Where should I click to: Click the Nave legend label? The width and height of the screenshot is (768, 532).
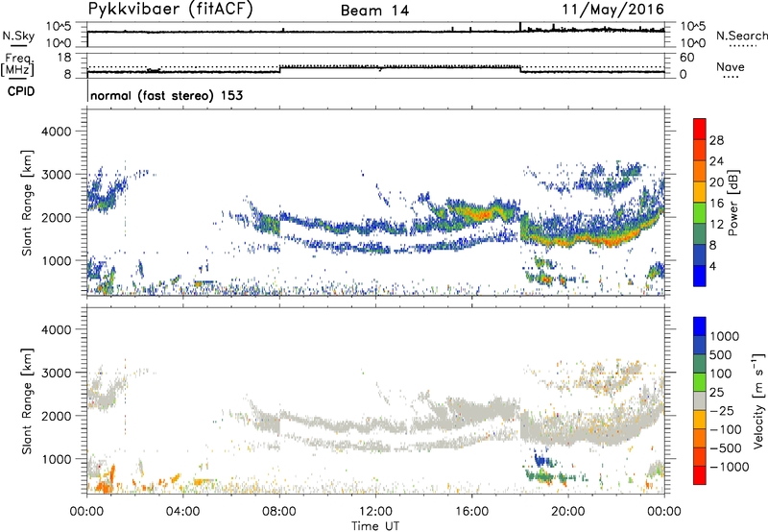(x=731, y=66)
